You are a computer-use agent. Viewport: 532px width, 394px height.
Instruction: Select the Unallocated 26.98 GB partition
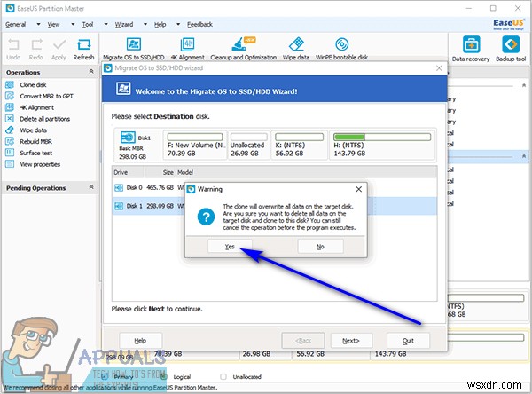point(248,145)
